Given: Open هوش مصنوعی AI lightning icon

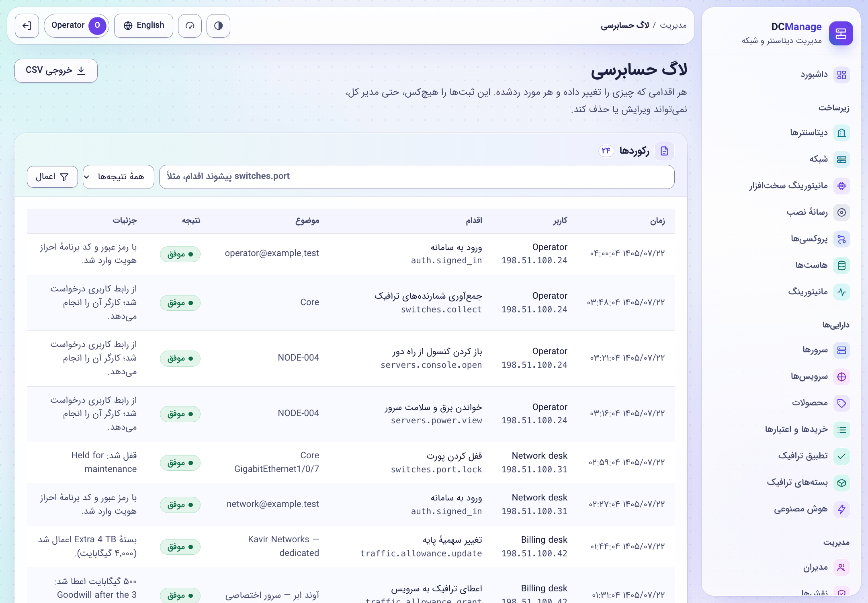Looking at the screenshot, I should pyautogui.click(x=841, y=509).
